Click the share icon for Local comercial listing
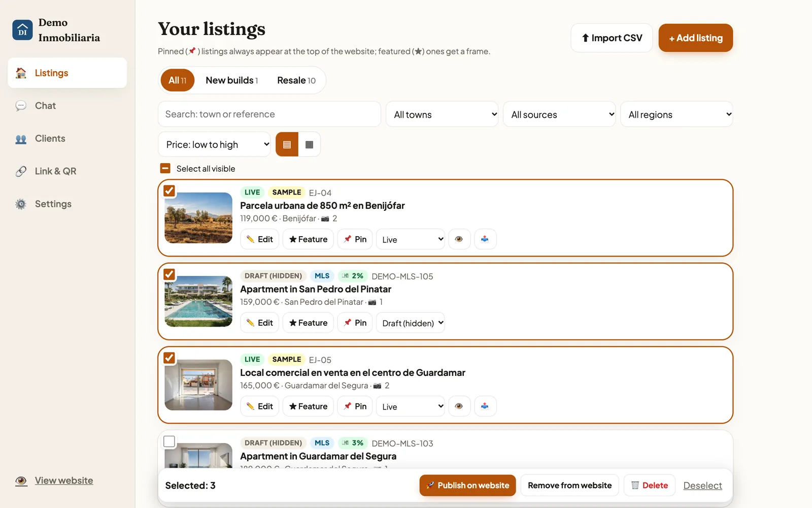The image size is (812, 508). [485, 406]
